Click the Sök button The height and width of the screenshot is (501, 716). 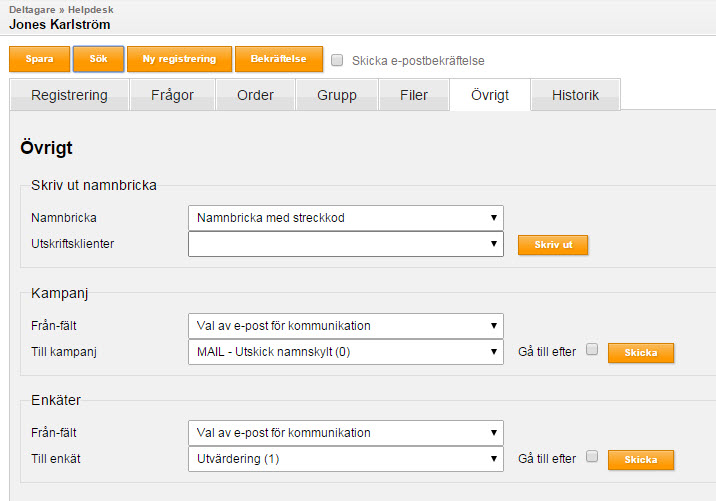(x=98, y=59)
